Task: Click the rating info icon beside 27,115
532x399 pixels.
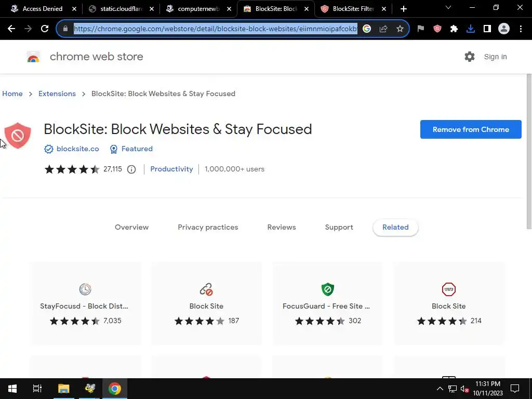Action: (131, 169)
